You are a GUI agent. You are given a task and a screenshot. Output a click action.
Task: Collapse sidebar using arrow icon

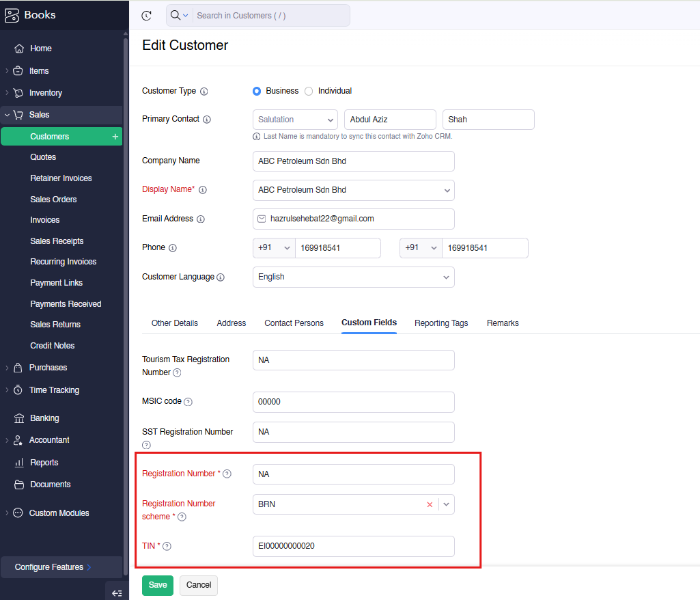tap(117, 593)
